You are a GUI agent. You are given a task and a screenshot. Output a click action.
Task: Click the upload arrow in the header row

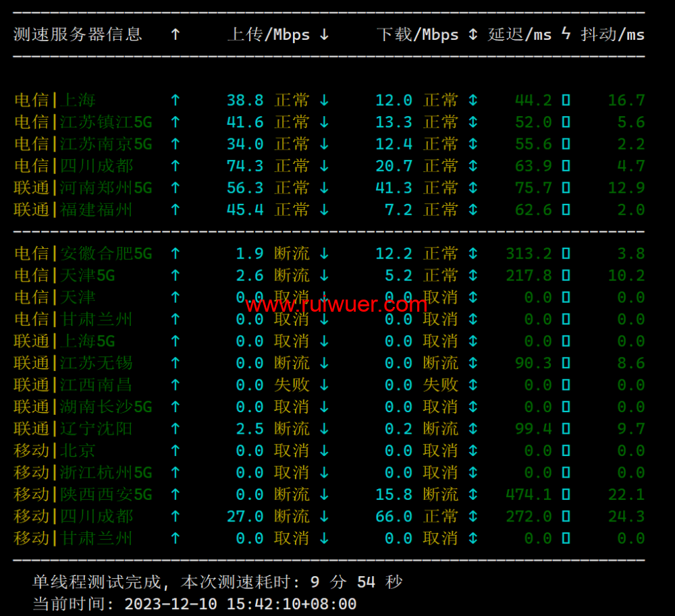tap(175, 34)
